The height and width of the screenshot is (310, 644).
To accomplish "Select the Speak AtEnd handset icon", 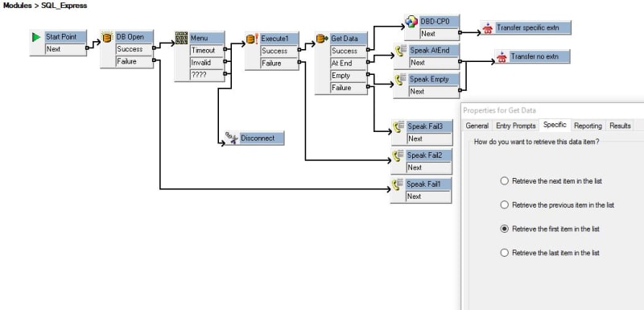I will [400, 51].
